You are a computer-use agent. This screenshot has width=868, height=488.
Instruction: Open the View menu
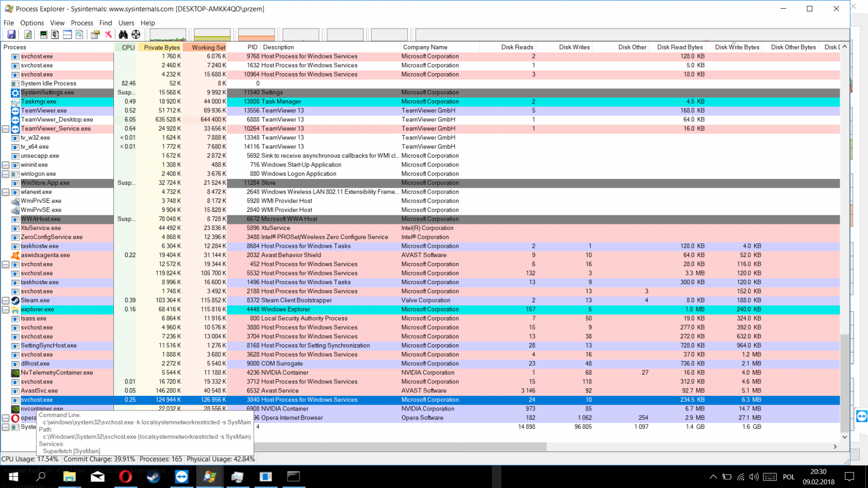(x=58, y=23)
